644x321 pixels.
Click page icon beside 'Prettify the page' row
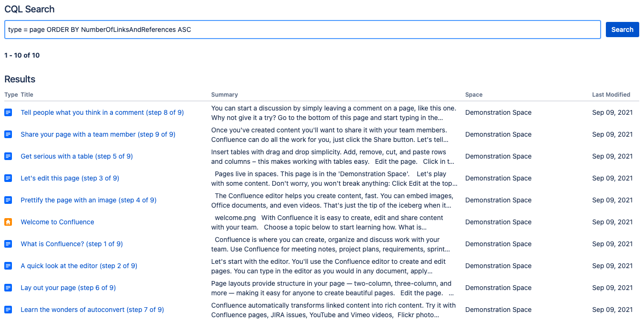click(x=8, y=200)
